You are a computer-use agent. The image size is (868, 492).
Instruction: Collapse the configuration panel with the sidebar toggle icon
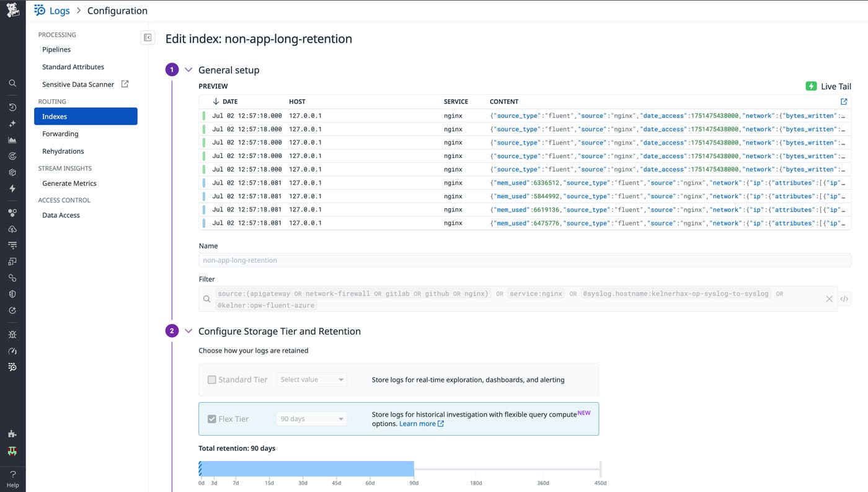point(148,37)
